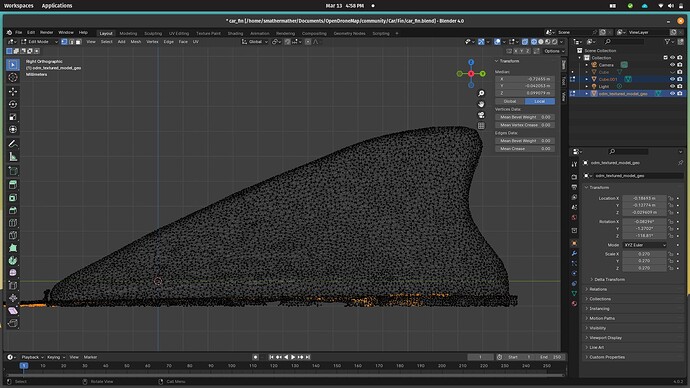
Task: Open Render properties tab icon
Action: [574, 177]
